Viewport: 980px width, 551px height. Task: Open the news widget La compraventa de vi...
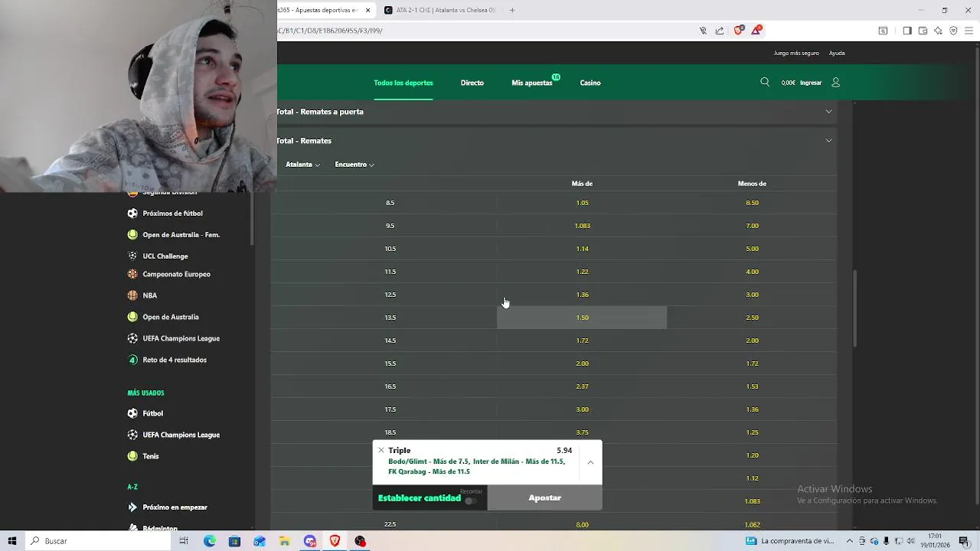[789, 541]
